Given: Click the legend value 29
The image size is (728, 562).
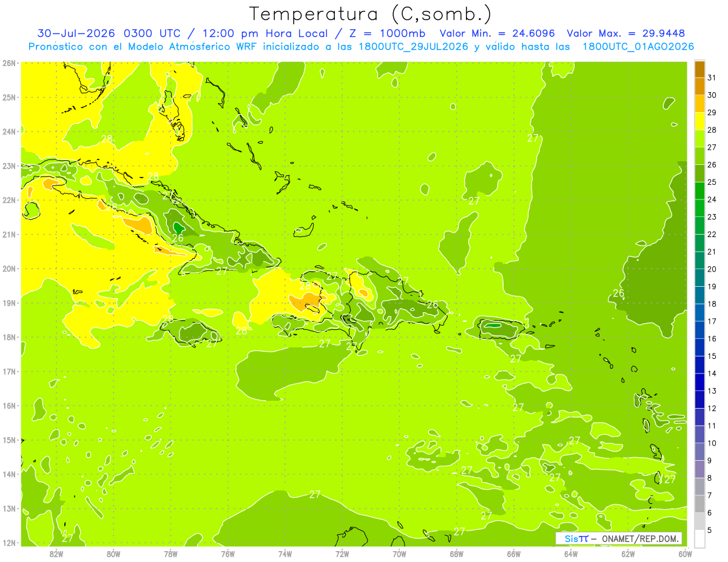Looking at the screenshot, I should 712,112.
